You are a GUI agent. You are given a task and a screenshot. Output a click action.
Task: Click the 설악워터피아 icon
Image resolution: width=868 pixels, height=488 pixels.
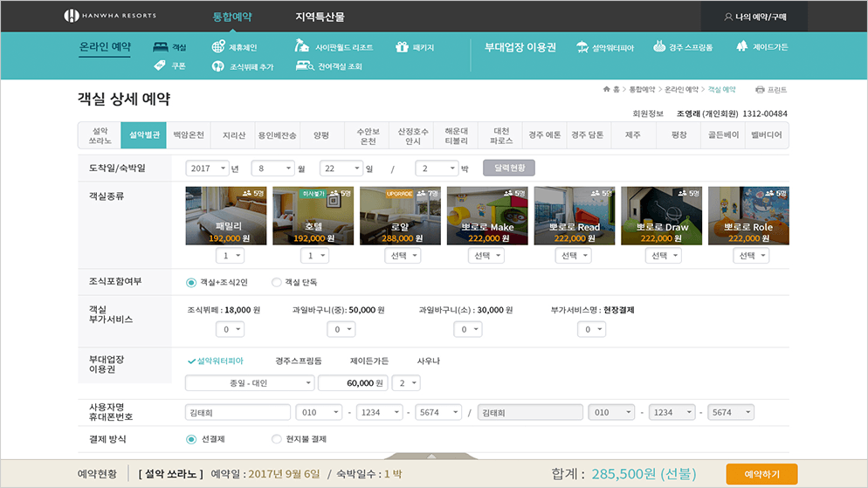[581, 47]
